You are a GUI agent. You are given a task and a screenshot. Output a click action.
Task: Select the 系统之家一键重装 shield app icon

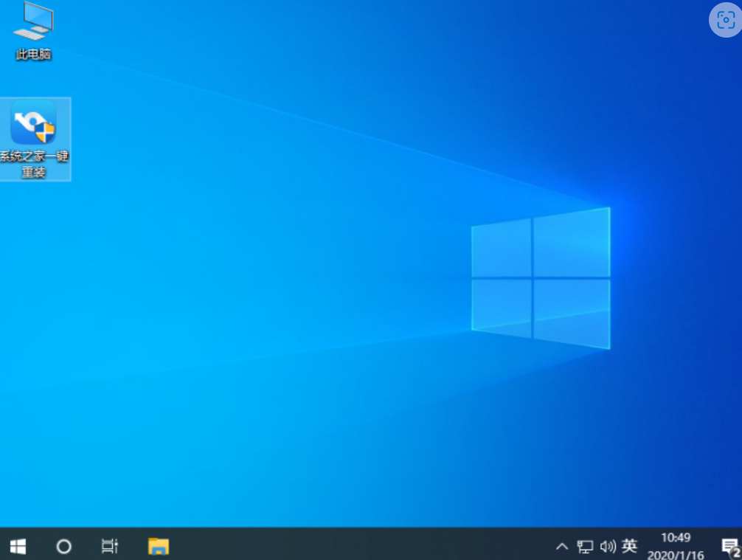(x=33, y=122)
